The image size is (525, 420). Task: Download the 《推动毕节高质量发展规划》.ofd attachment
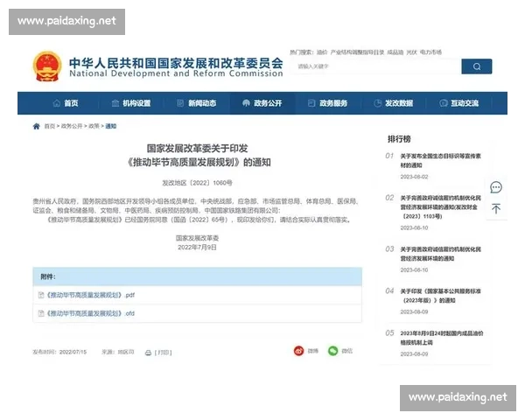tap(90, 313)
